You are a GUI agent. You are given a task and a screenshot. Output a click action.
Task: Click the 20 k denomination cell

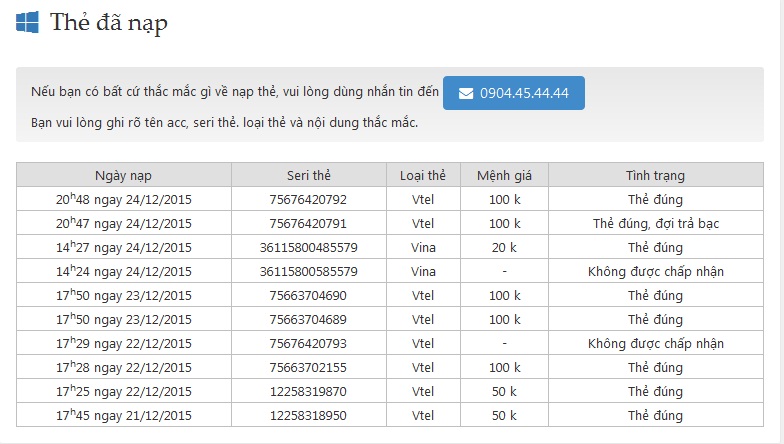[x=505, y=248]
